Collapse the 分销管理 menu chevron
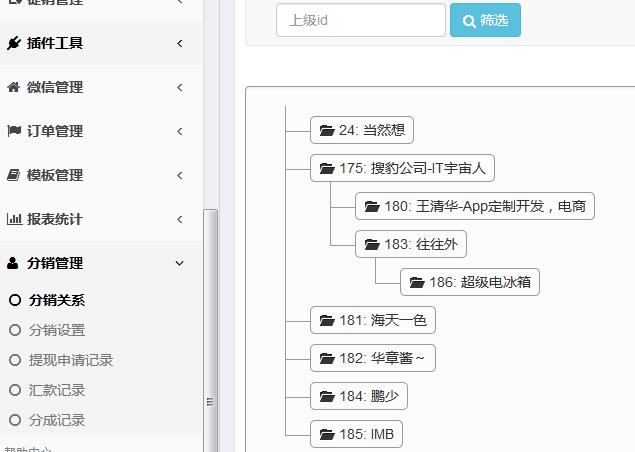The height and width of the screenshot is (452, 635). point(179,263)
